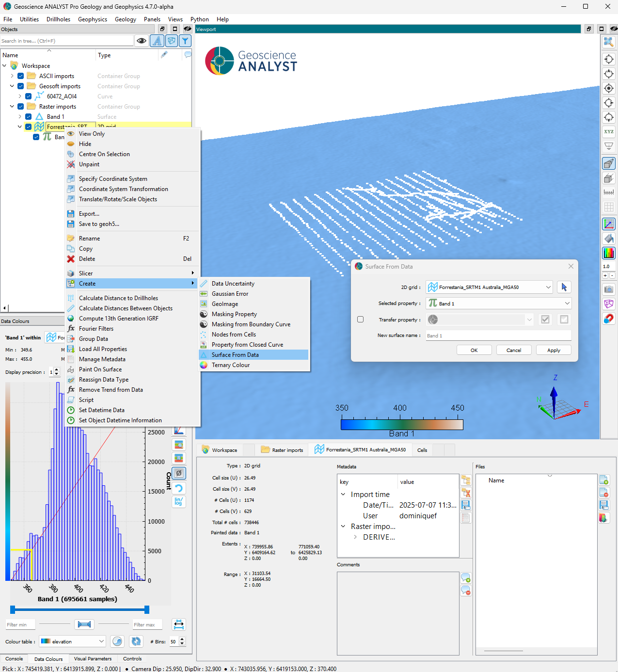Screen dimensions: 618x672
Task: Click the lin/log scale toggle icon
Action: pyautogui.click(x=179, y=501)
